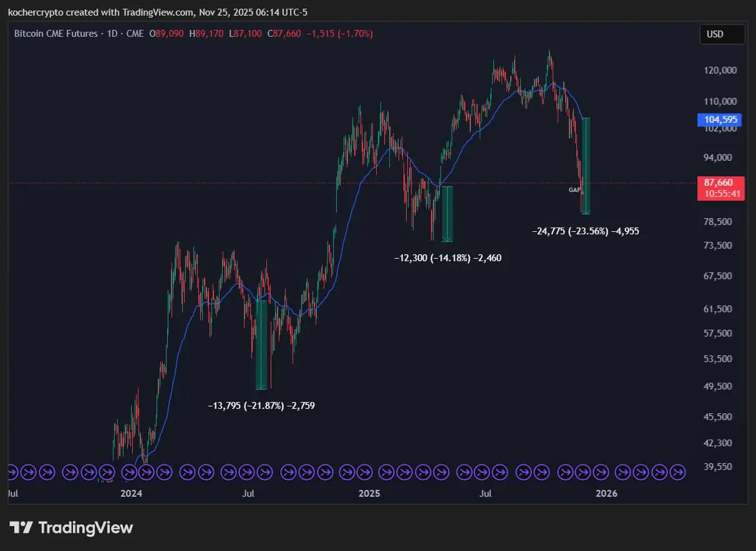Click the 57,500 price axis label
This screenshot has width=756, height=551.
[x=719, y=333]
